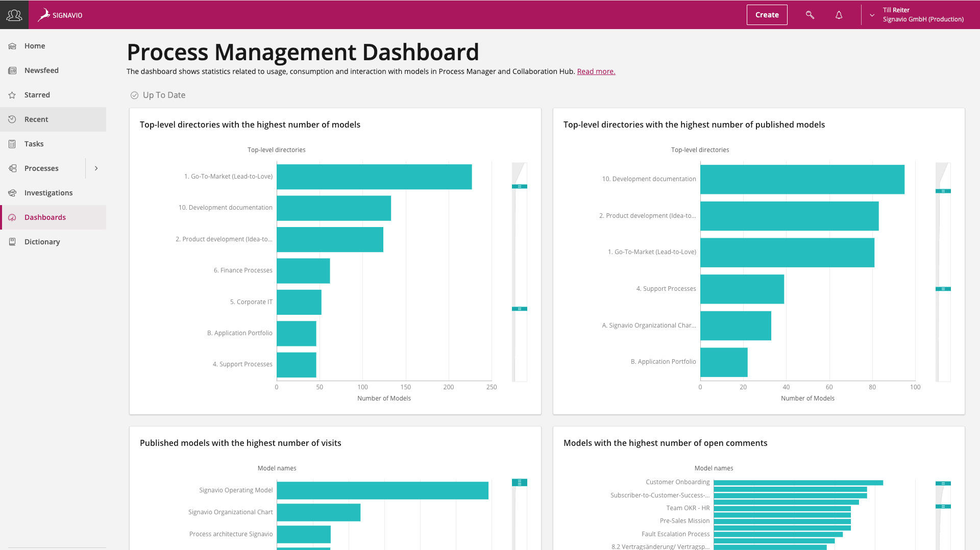
Task: Click the Go-To-Market bar in models chart
Action: (x=374, y=177)
